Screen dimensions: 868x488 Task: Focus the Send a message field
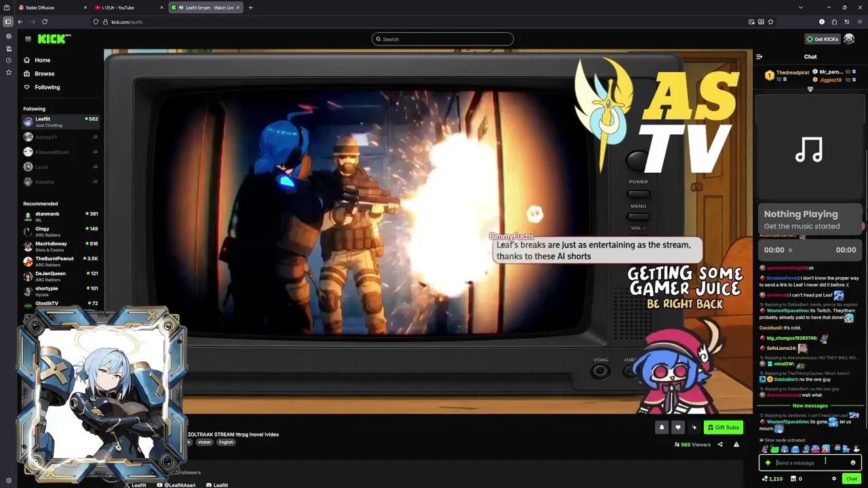point(810,463)
